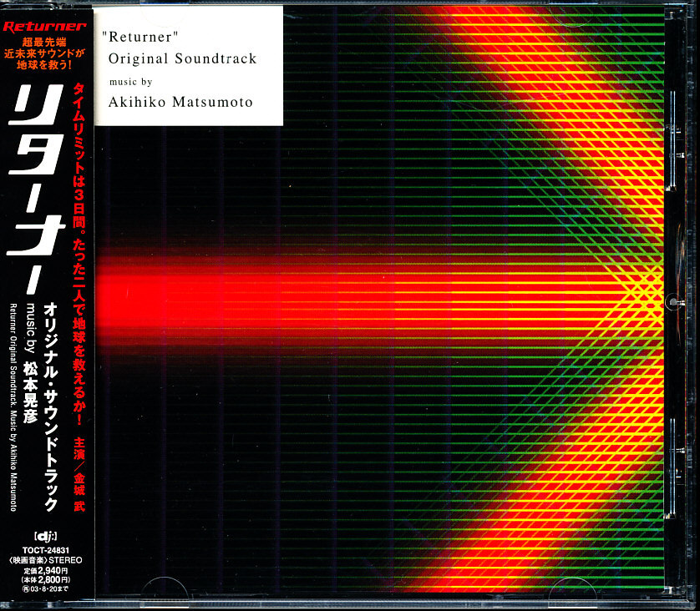Click the dj: label logo
700x611 pixels.
pos(46,536)
